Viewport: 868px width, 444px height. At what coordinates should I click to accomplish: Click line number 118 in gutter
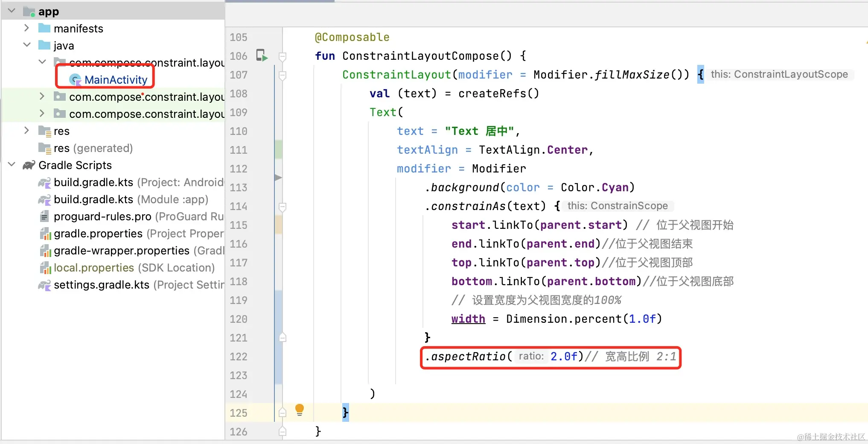click(x=238, y=282)
